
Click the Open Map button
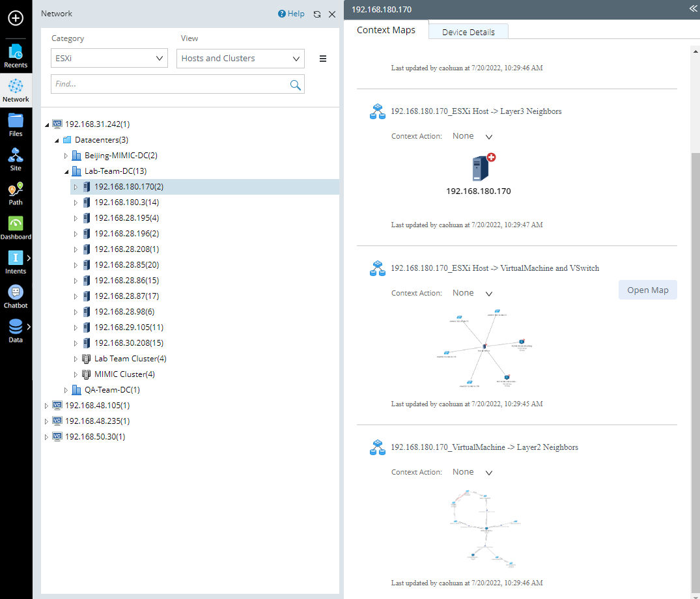pos(647,290)
